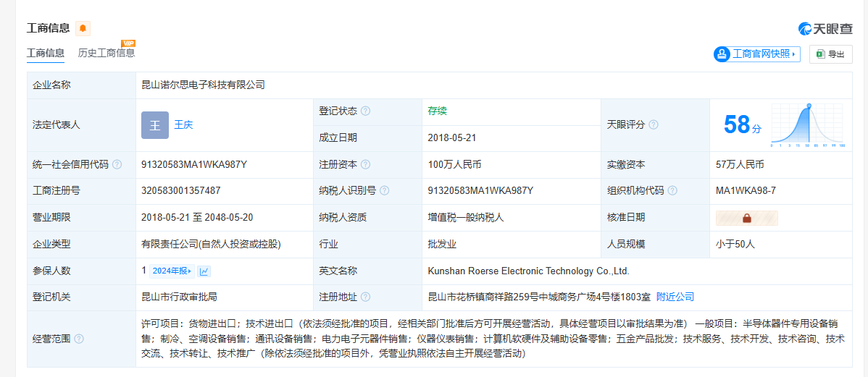This screenshot has width=868, height=377.
Task: Show help for 登记状态
Action: click(365, 111)
